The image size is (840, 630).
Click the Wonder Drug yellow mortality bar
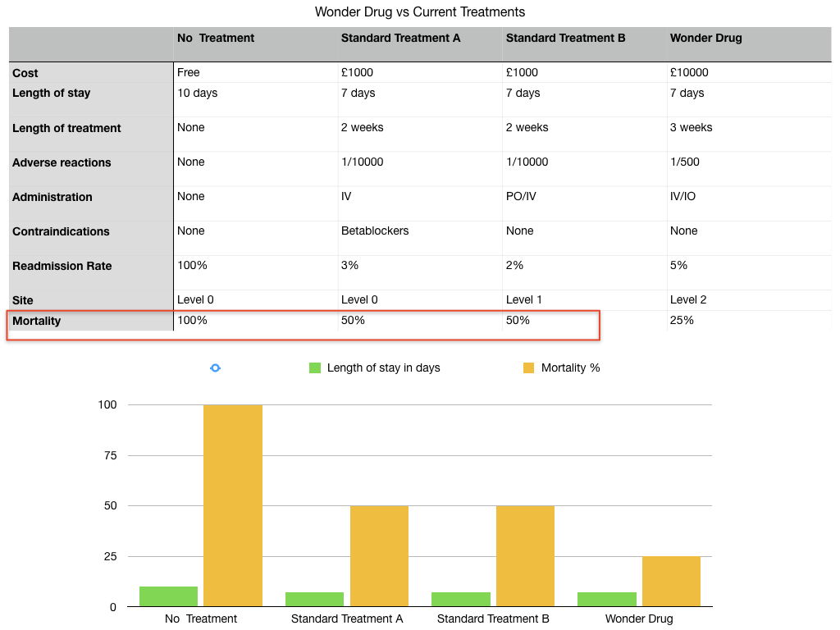[x=671, y=582]
